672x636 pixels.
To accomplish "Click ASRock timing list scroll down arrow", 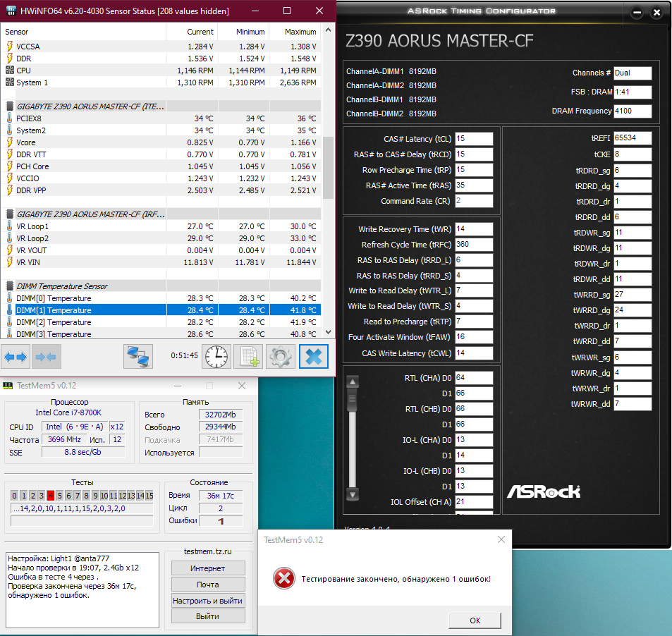I will [353, 494].
